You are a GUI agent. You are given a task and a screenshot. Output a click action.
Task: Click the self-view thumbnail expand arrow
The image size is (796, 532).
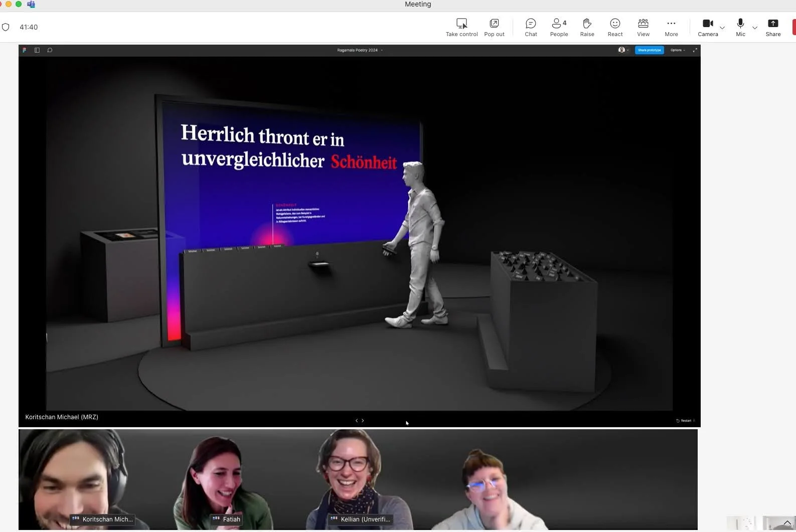click(787, 523)
